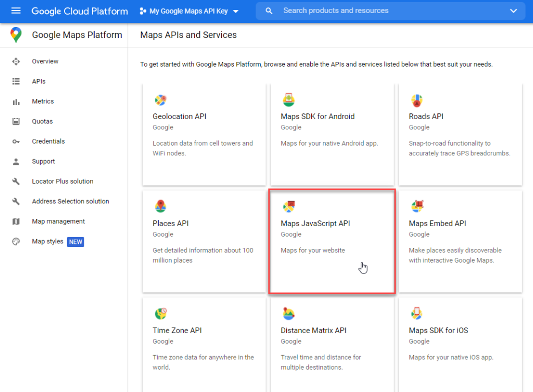Click the Maps Embed API icon
The width and height of the screenshot is (533, 392).
(417, 206)
